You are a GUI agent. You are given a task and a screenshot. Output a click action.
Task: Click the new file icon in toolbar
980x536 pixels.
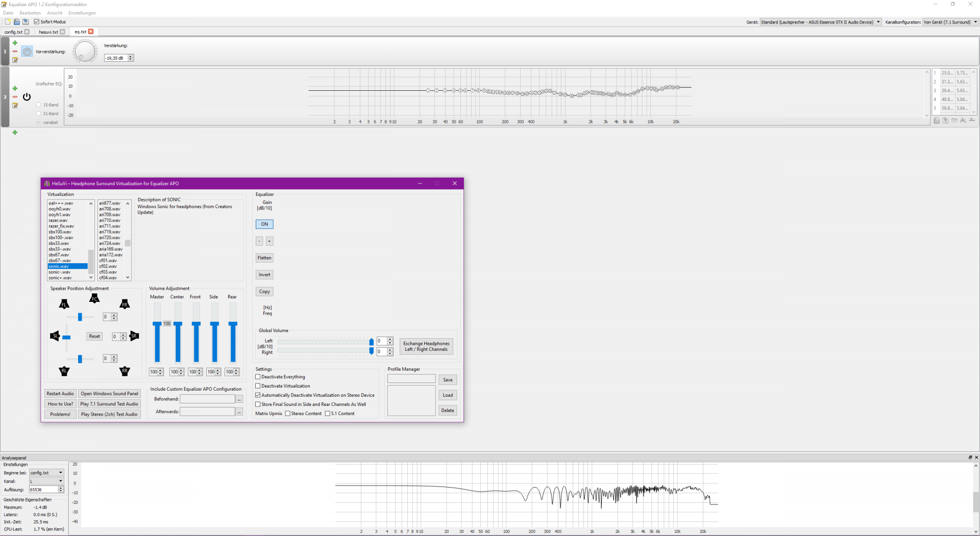[8, 22]
